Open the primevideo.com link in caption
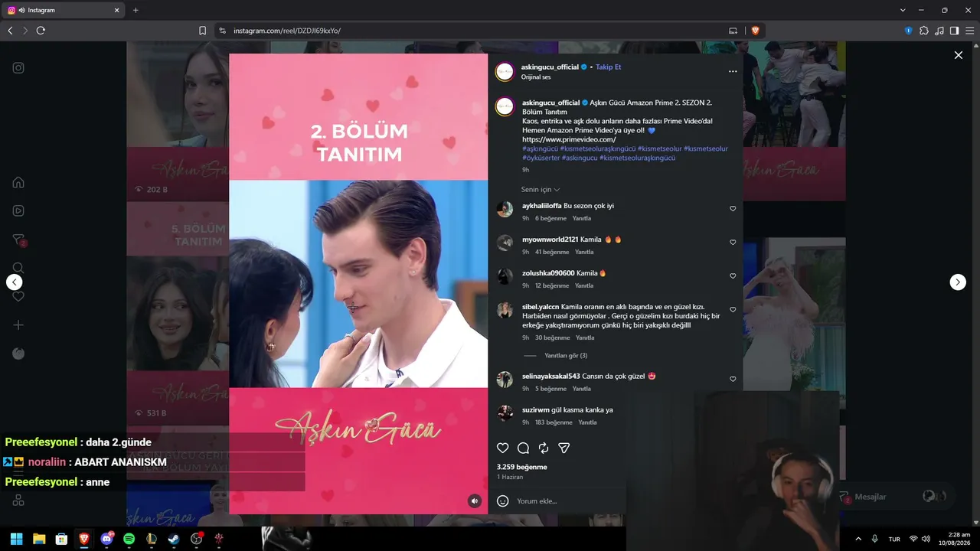The height and width of the screenshot is (551, 980). (569, 139)
